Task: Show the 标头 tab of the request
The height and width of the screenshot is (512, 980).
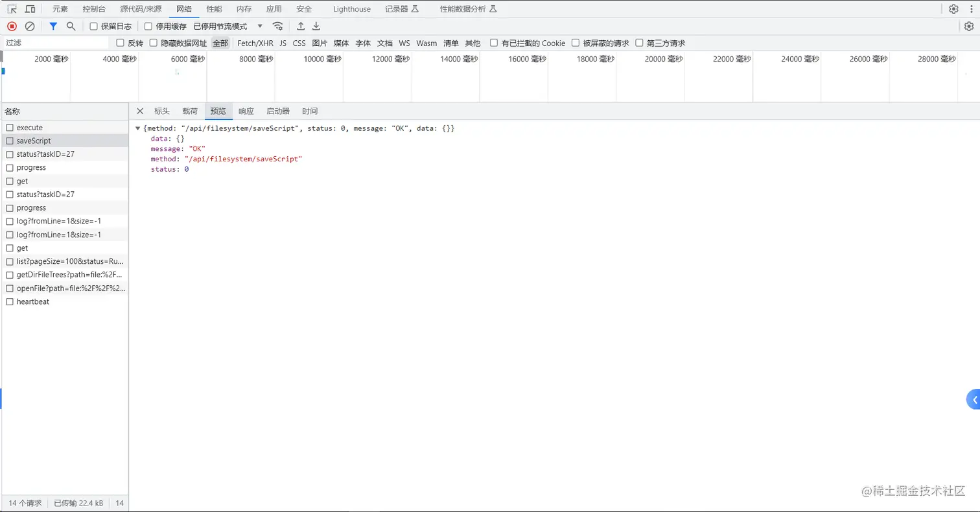Action: [162, 111]
